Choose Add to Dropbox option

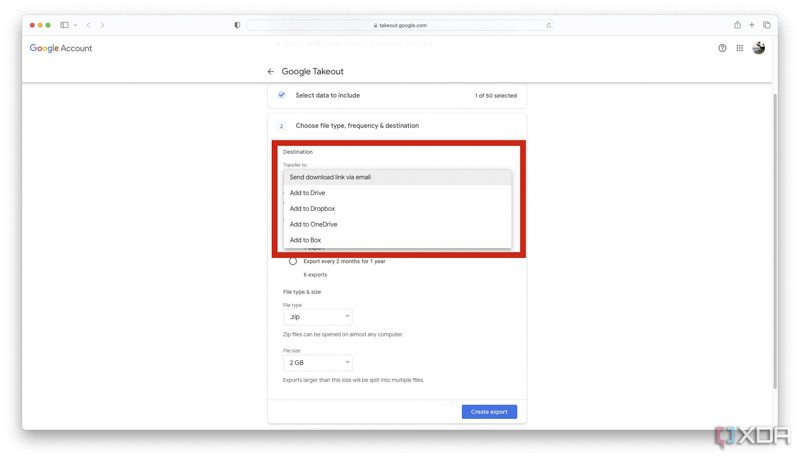click(x=397, y=209)
